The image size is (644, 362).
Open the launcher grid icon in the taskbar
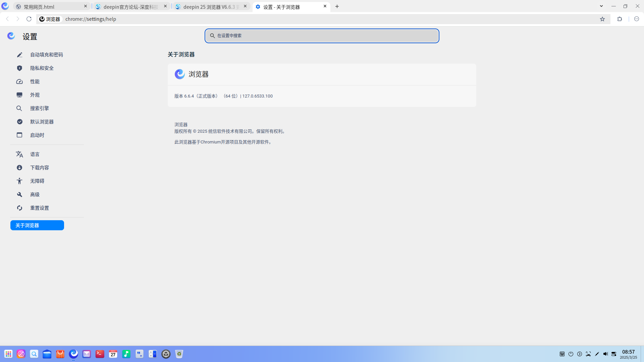click(x=8, y=354)
